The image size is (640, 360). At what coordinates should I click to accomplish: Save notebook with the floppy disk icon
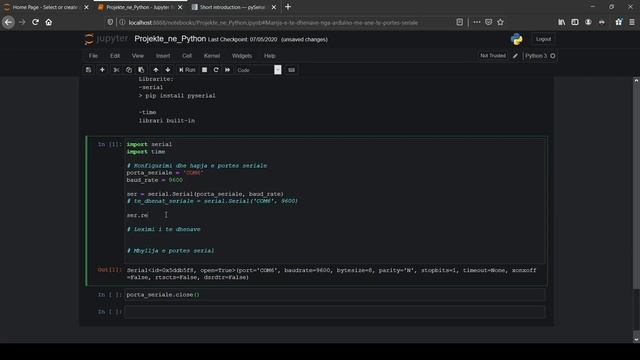pyautogui.click(x=88, y=70)
